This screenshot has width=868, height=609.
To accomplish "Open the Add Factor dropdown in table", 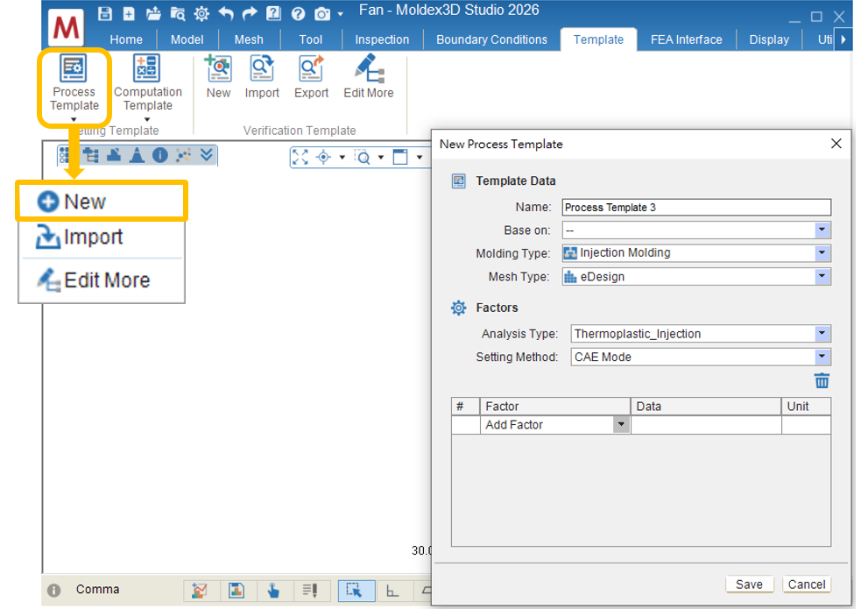I will (621, 425).
